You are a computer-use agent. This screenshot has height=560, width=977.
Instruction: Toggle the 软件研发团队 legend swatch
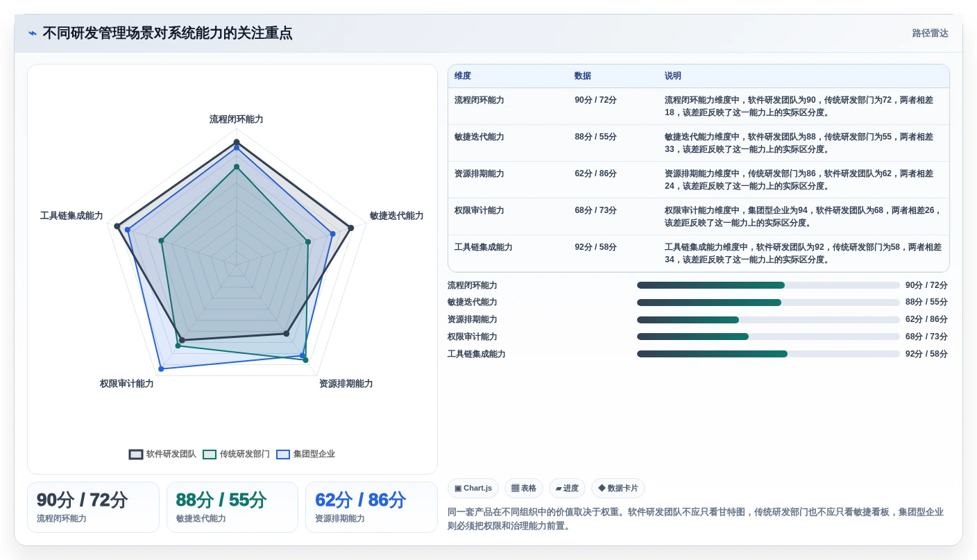(x=136, y=455)
